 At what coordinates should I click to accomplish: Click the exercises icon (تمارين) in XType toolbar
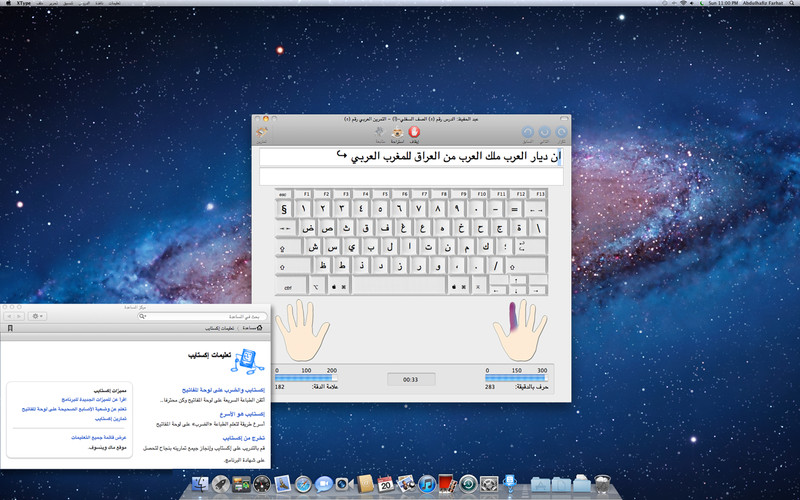[262, 133]
